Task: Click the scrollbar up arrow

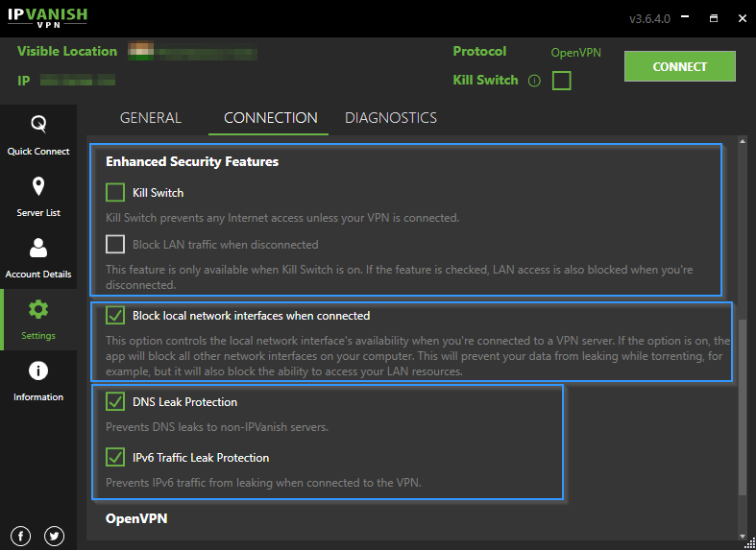Action: (x=743, y=141)
